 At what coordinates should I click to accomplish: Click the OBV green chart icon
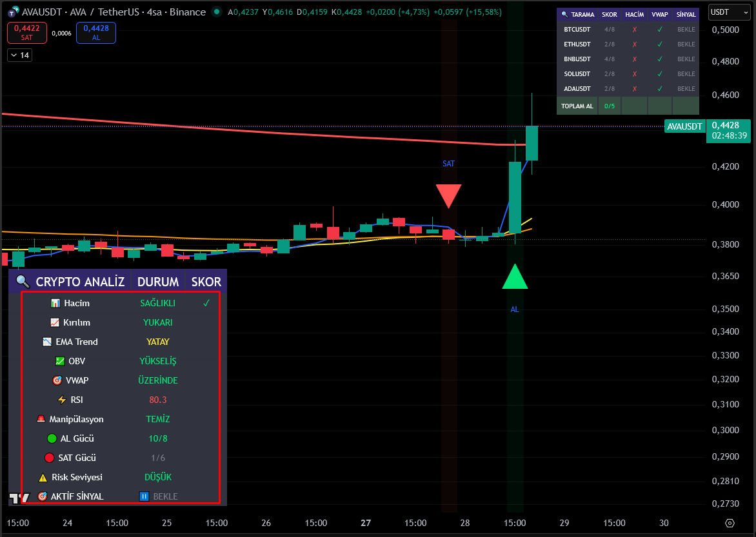click(x=60, y=361)
